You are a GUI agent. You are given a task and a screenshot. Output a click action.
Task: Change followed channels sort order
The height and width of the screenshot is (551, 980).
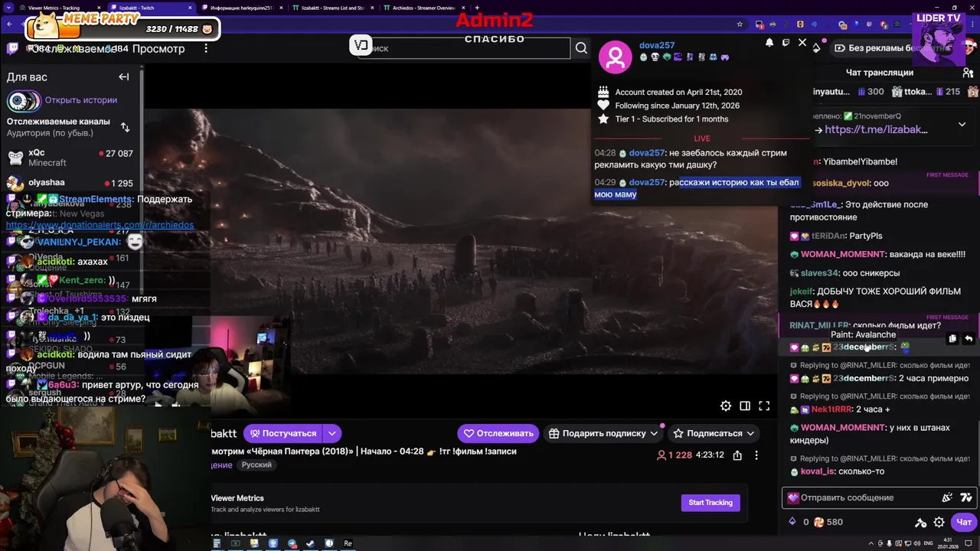[x=126, y=127]
